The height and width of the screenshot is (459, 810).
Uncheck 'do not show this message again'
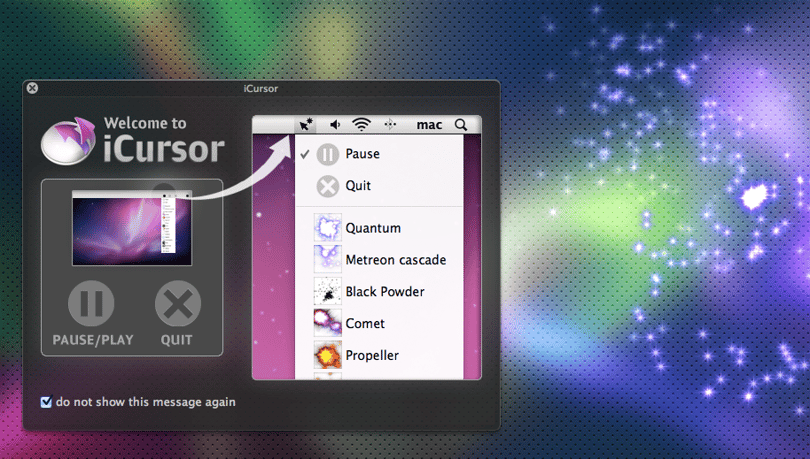coord(46,402)
